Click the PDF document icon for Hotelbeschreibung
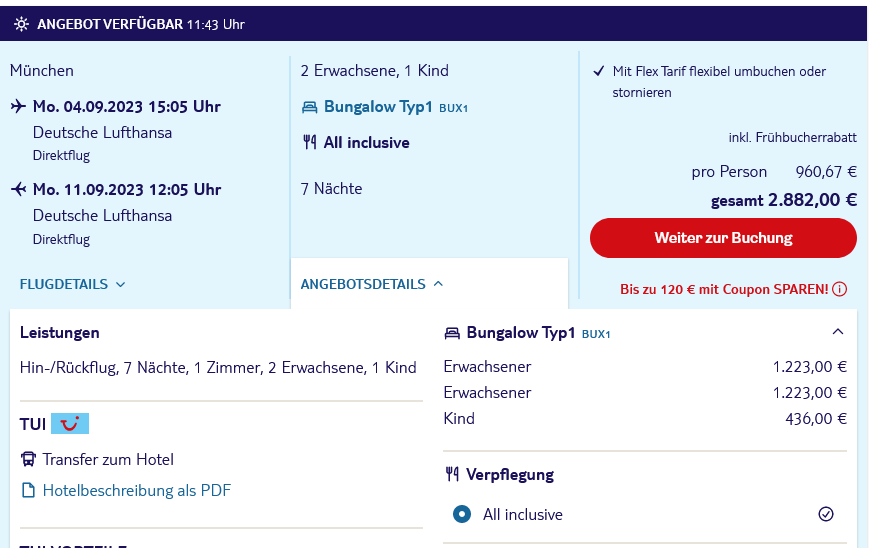This screenshot has width=869, height=548. (x=28, y=490)
